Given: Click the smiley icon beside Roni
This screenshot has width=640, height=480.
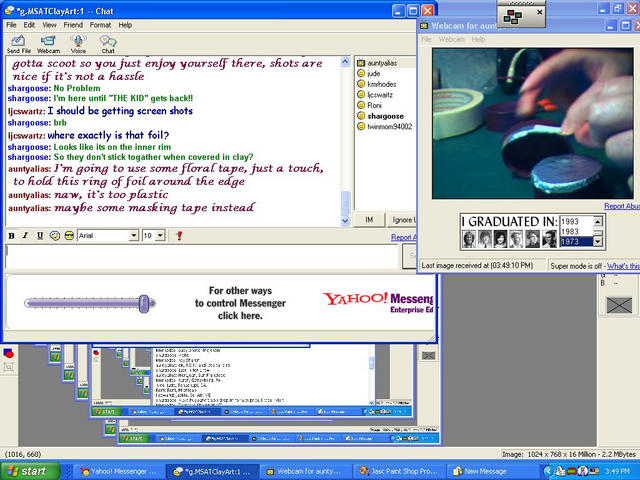Looking at the screenshot, I should coord(361,105).
